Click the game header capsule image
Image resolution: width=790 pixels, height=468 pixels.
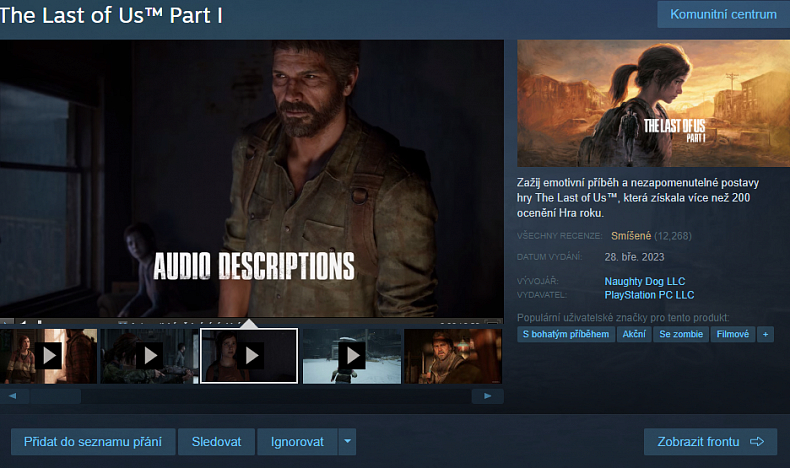tap(653, 103)
